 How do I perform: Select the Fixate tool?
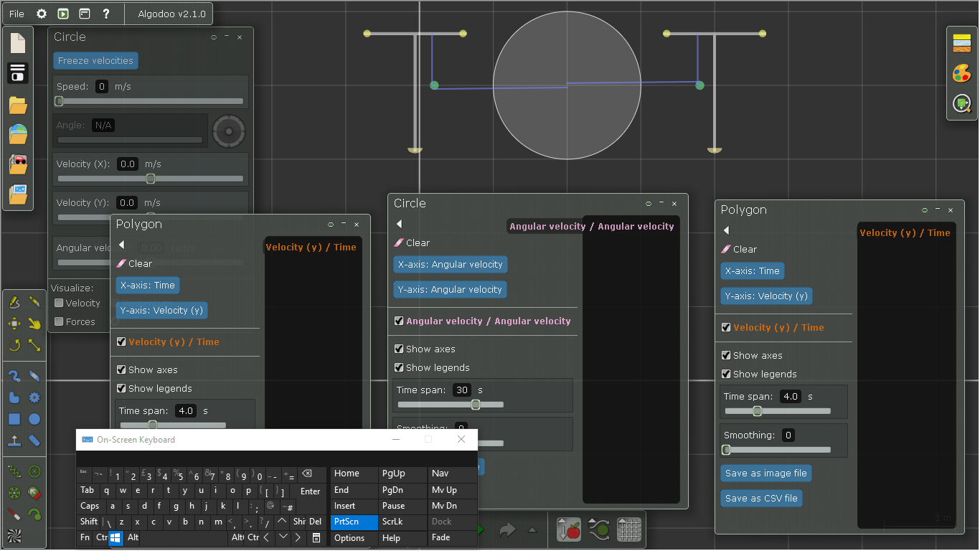click(34, 471)
